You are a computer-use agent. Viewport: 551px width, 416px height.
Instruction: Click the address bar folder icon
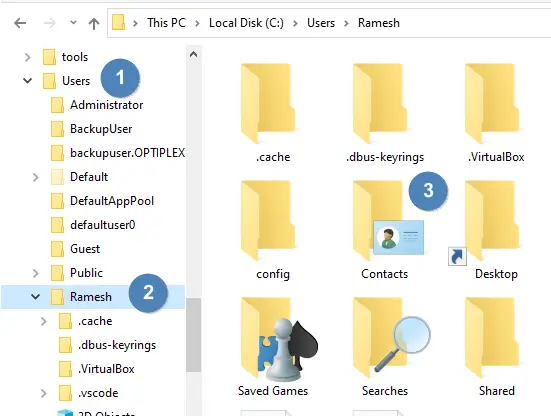point(119,22)
